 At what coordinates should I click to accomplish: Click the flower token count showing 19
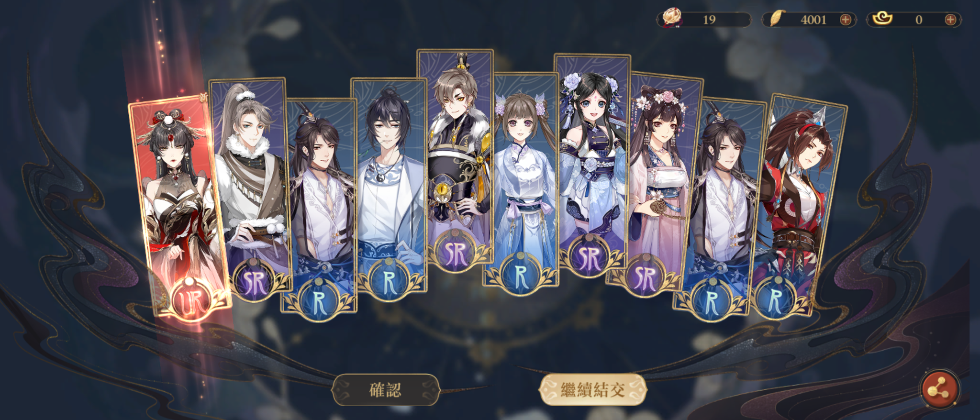tap(709, 20)
